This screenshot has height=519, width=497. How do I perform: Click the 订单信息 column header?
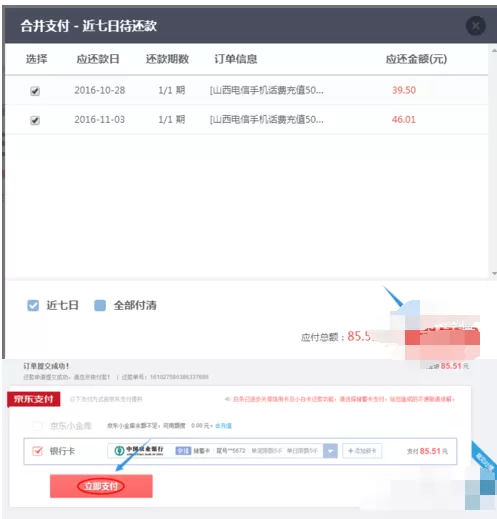[236, 59]
